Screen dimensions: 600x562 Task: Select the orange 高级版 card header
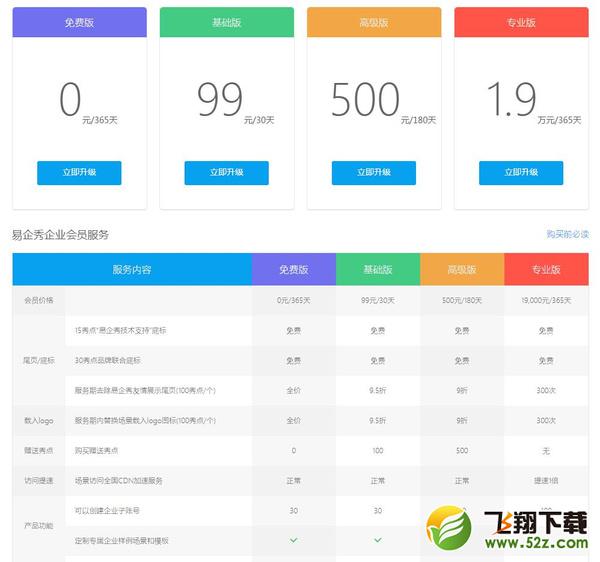point(374,22)
